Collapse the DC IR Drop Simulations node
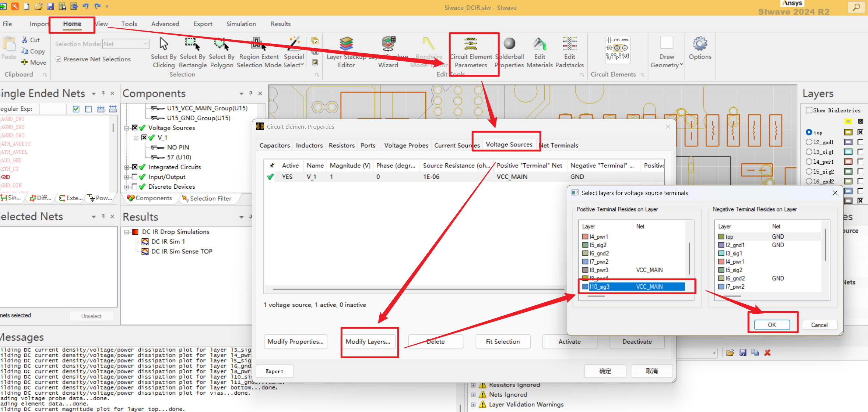The image size is (868, 412). [x=126, y=232]
